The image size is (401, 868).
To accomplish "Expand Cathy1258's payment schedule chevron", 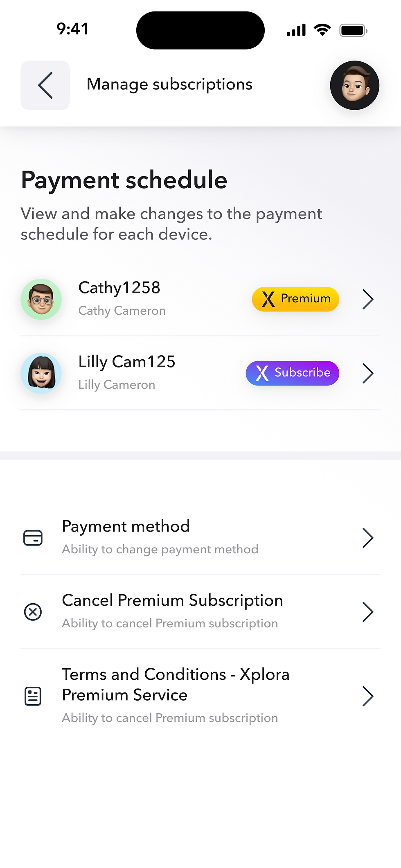I will (x=368, y=299).
